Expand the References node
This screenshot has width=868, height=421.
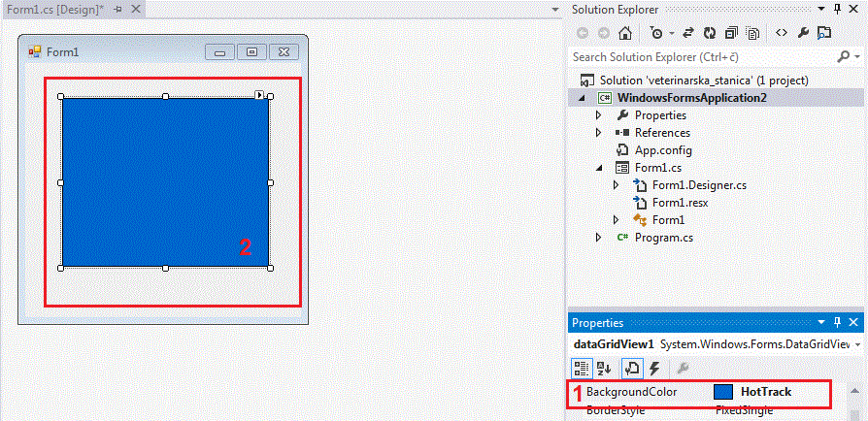[x=599, y=133]
